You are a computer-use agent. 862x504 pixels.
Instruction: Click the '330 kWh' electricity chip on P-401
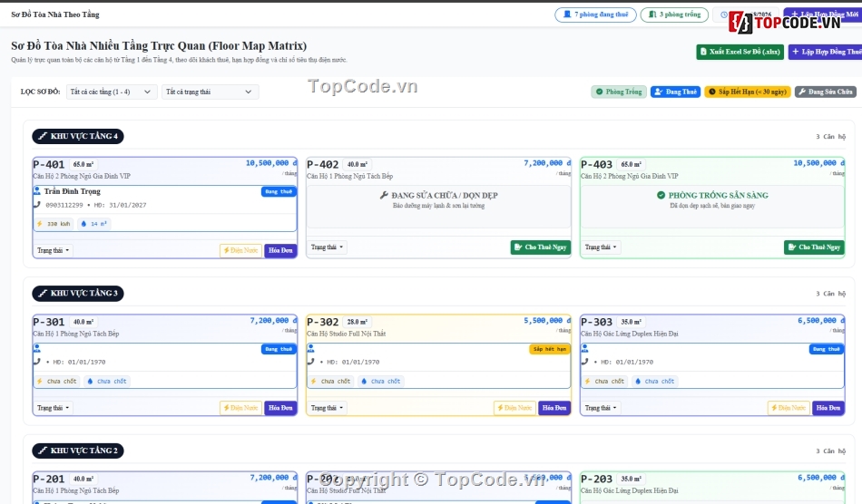point(54,224)
